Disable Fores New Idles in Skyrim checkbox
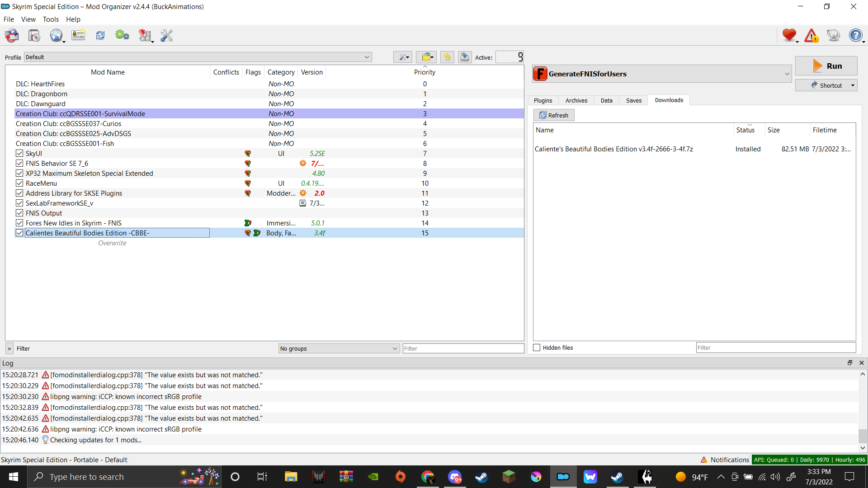 click(x=19, y=223)
